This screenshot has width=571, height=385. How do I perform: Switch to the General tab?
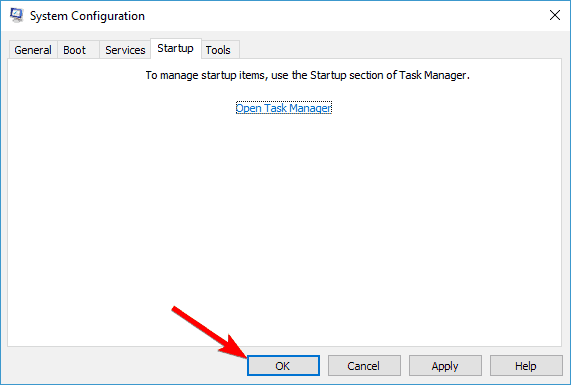tap(33, 50)
